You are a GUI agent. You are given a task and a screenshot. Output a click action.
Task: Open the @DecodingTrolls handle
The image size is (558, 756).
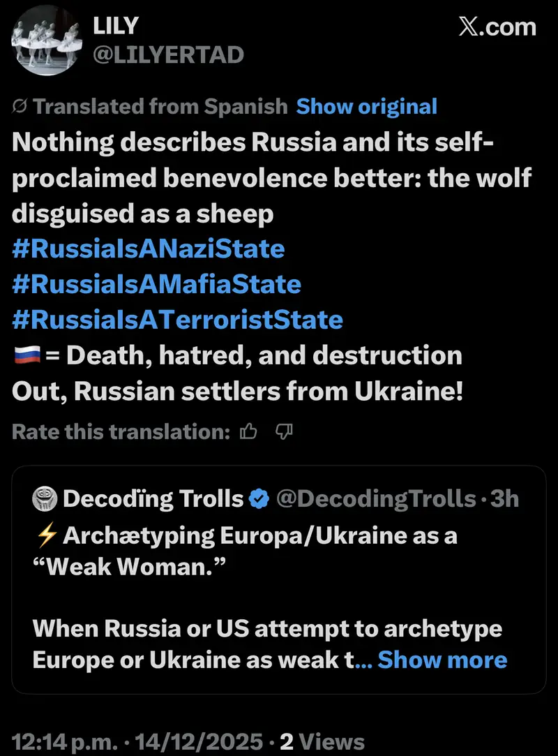coord(376,499)
